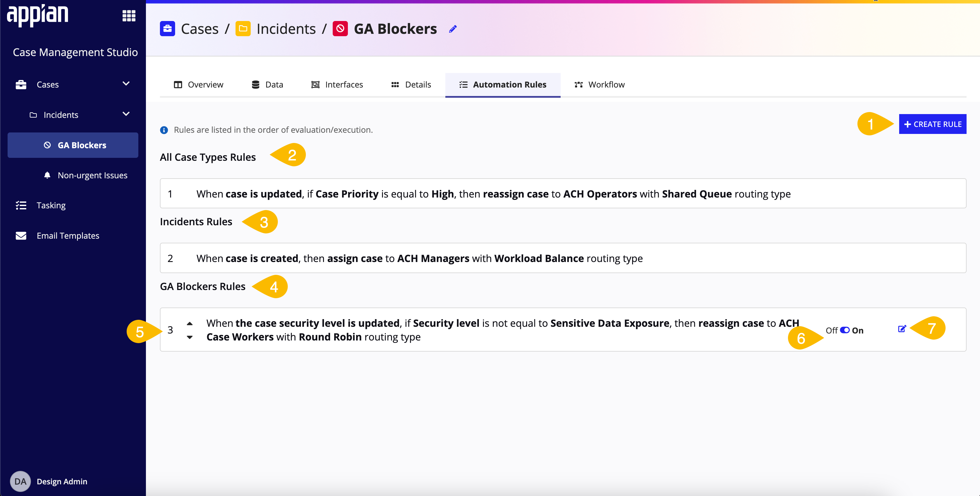Click the Case Management Studio title
This screenshot has width=980, height=496.
75,52
